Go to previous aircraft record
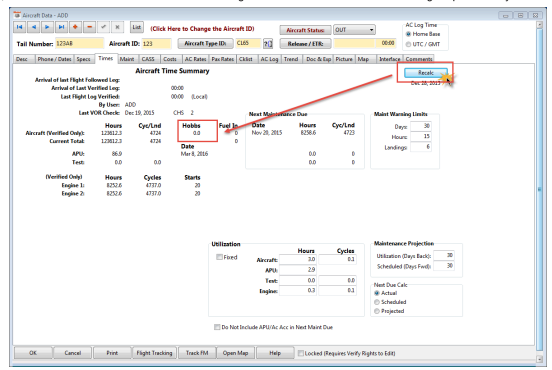 point(33,27)
